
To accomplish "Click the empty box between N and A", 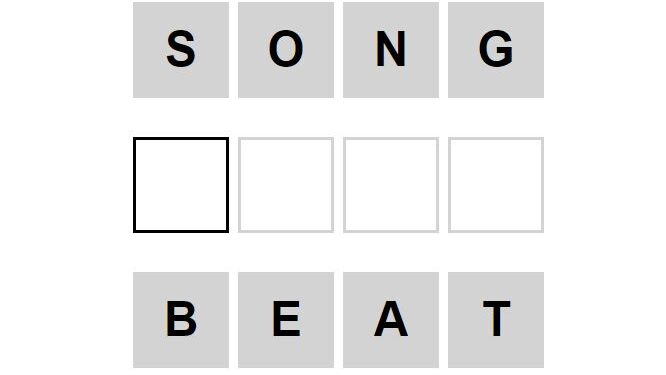I will coord(391,185).
